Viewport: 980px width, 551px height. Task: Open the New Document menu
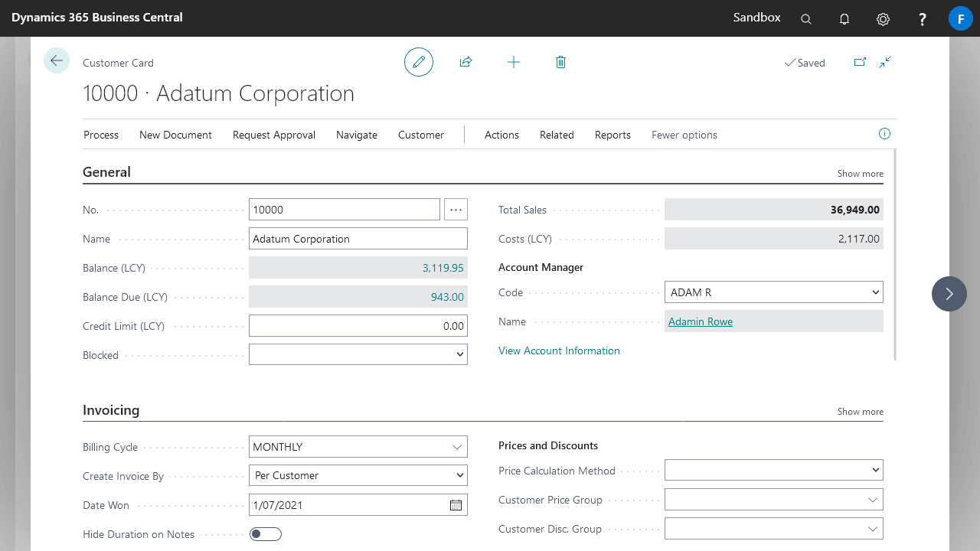[175, 135]
